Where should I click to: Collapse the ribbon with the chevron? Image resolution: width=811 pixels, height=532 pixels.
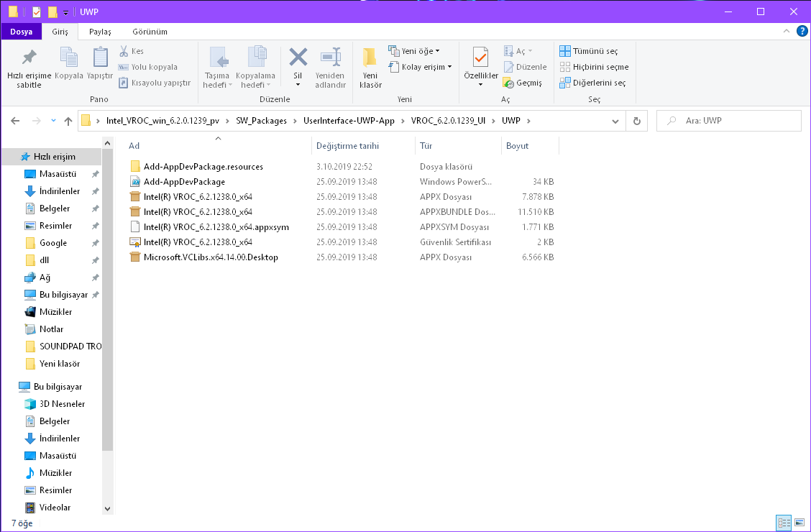[786, 31]
